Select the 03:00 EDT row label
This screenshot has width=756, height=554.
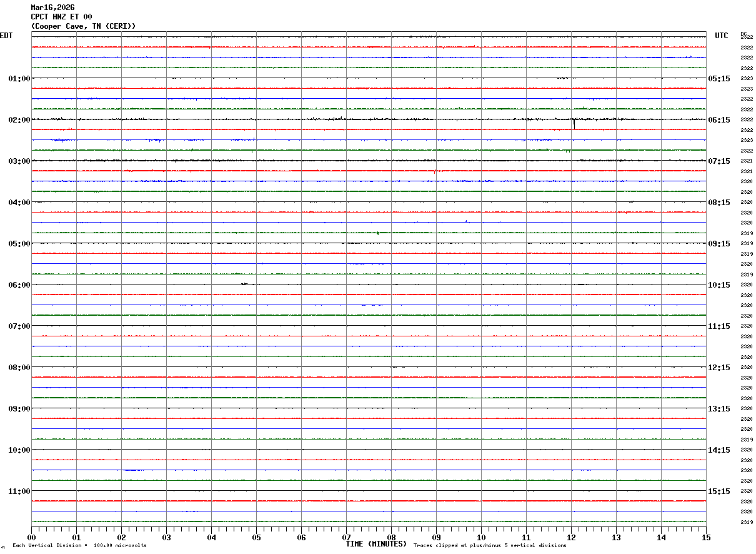coord(19,161)
